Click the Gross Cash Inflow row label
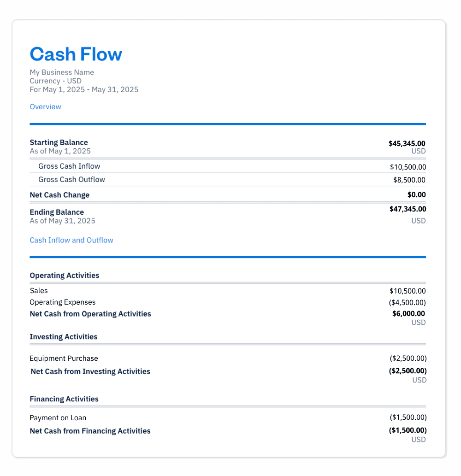 click(69, 166)
